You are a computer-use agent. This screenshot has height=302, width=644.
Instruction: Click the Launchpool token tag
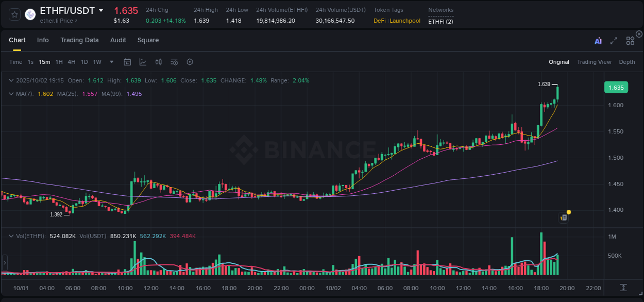click(x=404, y=21)
